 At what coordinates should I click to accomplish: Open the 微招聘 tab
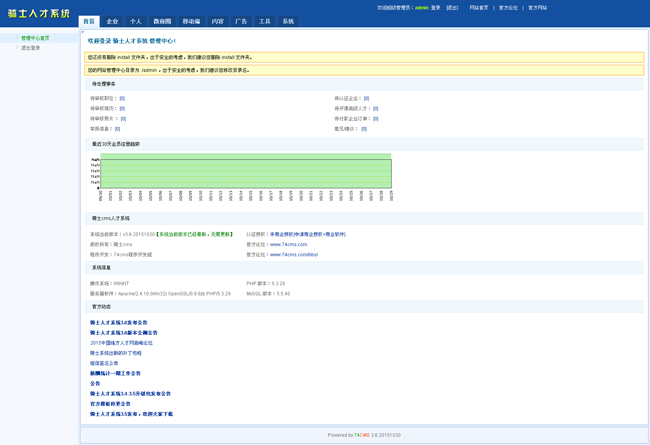pyautogui.click(x=162, y=21)
